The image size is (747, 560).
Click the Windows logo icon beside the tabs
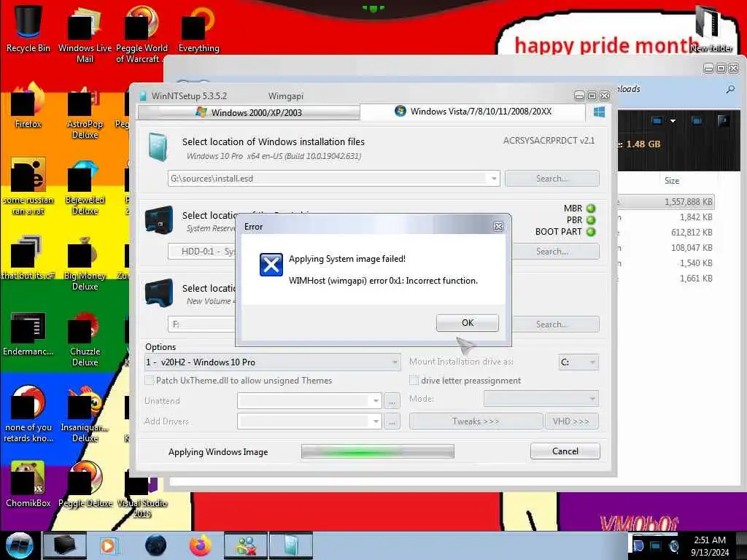[600, 112]
